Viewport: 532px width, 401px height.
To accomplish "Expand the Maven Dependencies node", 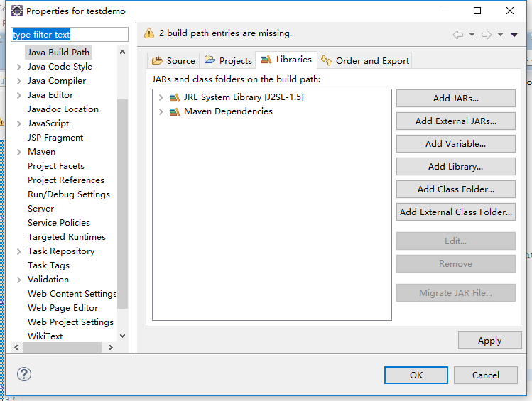I will (161, 111).
